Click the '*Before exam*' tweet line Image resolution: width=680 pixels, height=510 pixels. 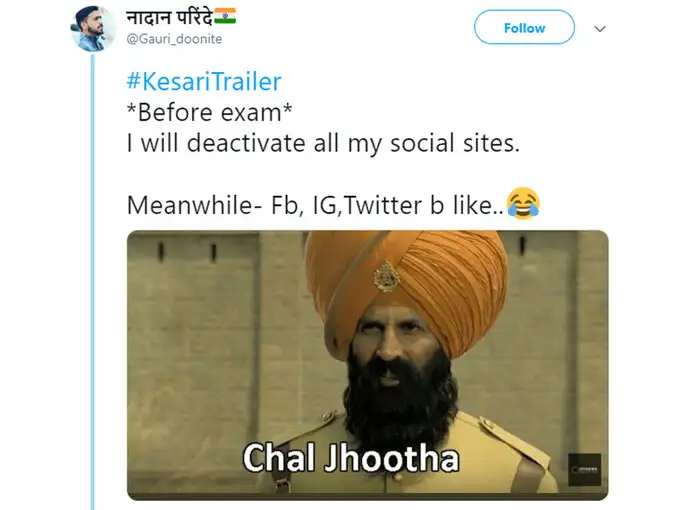tap(209, 112)
